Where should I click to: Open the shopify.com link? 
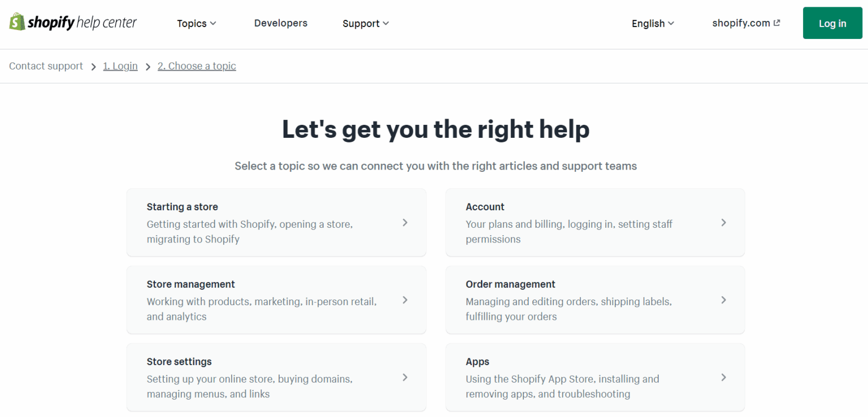[741, 23]
